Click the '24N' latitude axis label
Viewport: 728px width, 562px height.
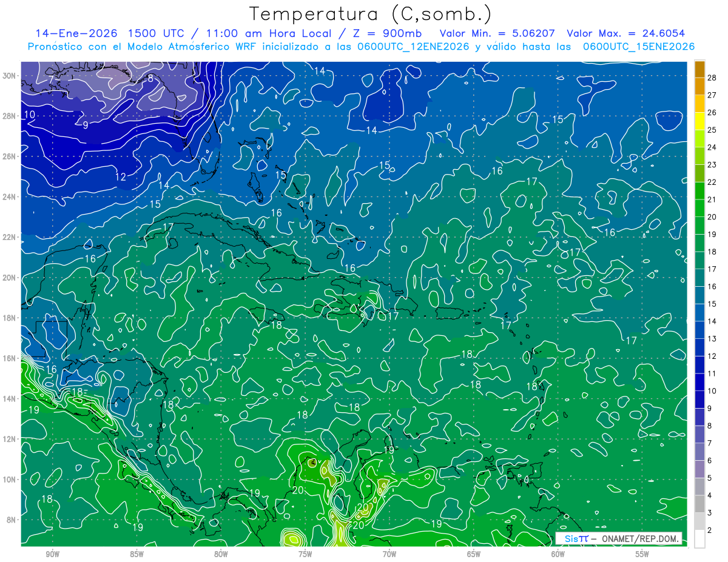[x=9, y=197]
